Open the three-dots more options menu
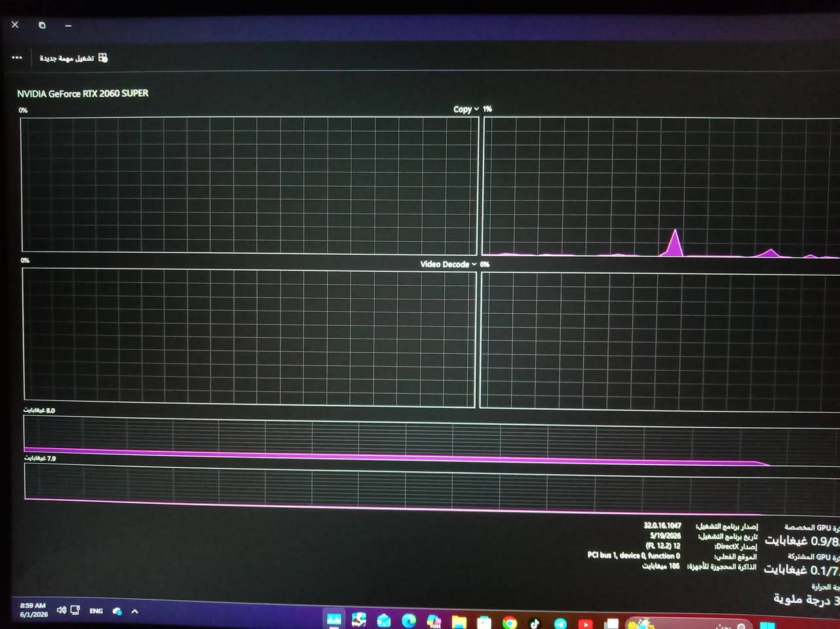The height and width of the screenshot is (629, 840). pos(17,58)
